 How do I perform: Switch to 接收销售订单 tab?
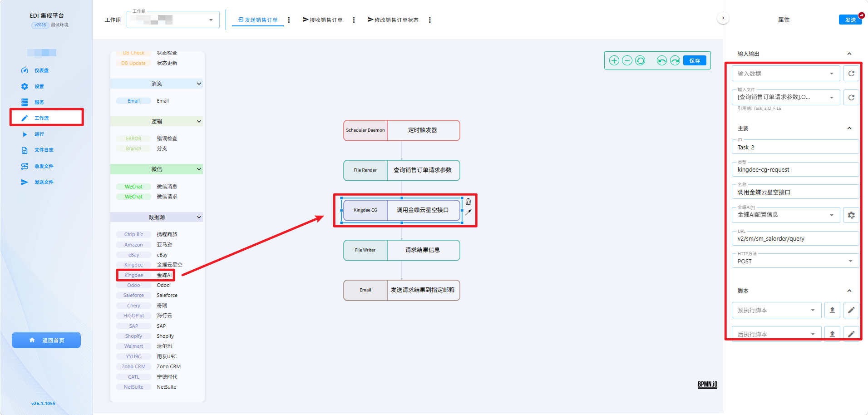click(x=323, y=20)
